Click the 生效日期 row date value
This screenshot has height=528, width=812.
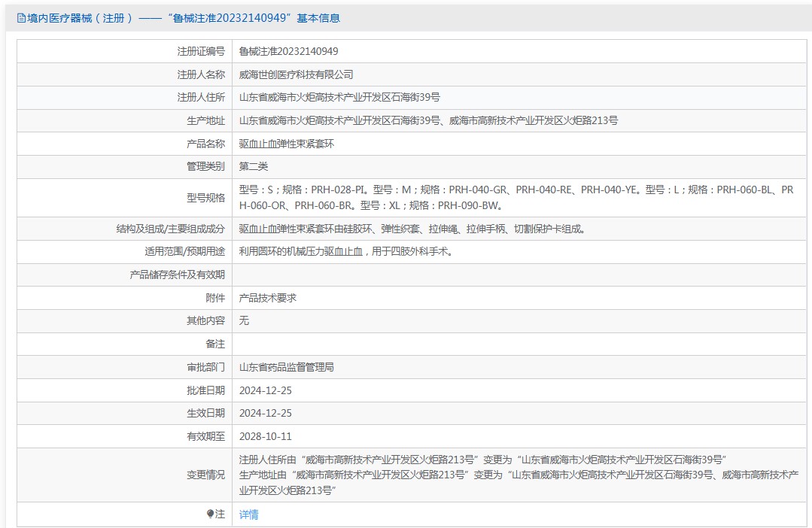click(x=265, y=413)
